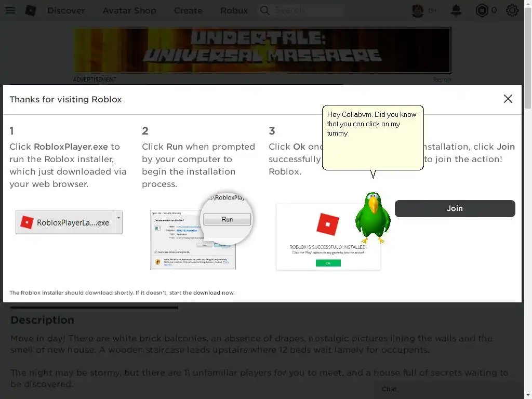This screenshot has height=399, width=532.
Task: Click the 'Thanks for visiting Roblox' title
Action: [65, 99]
